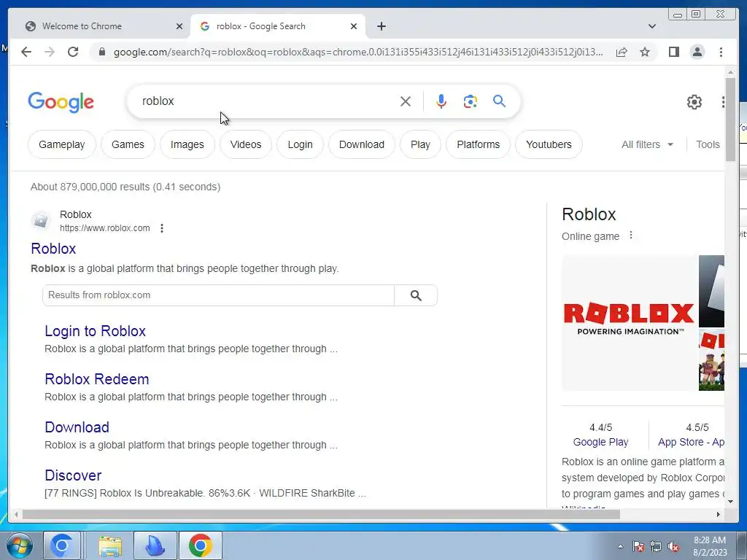The width and height of the screenshot is (747, 560).
Task: Select the Games filter chip
Action: (128, 144)
